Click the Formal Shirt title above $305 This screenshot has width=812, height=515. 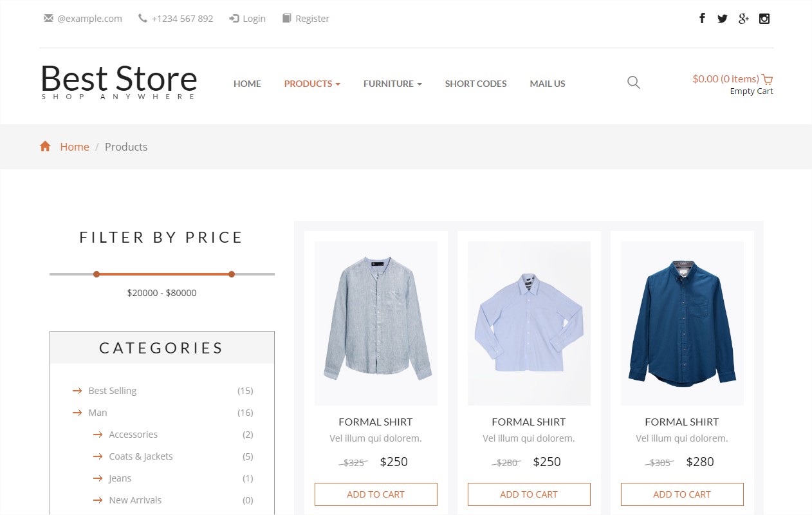coord(682,422)
